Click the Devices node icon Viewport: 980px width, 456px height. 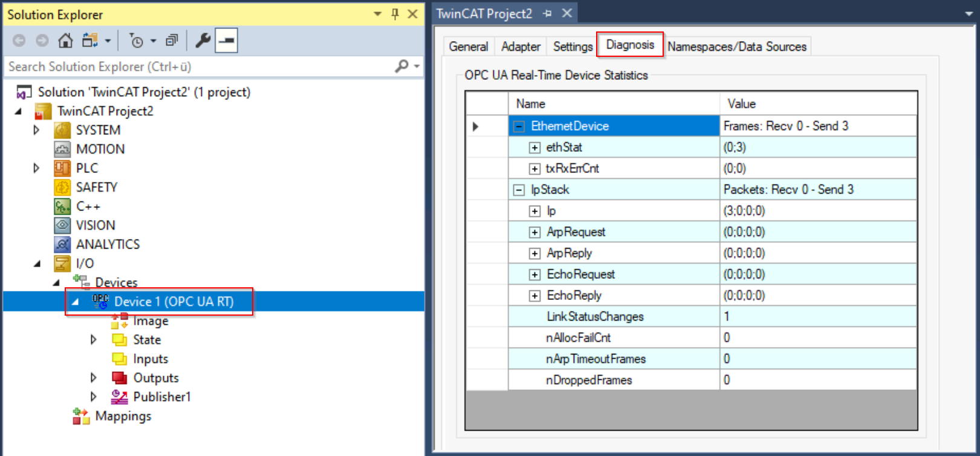82,281
